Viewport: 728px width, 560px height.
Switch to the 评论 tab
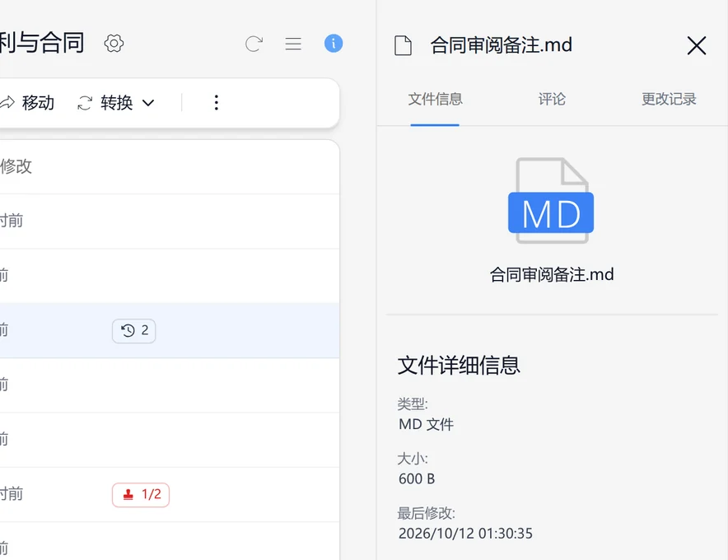click(x=552, y=99)
